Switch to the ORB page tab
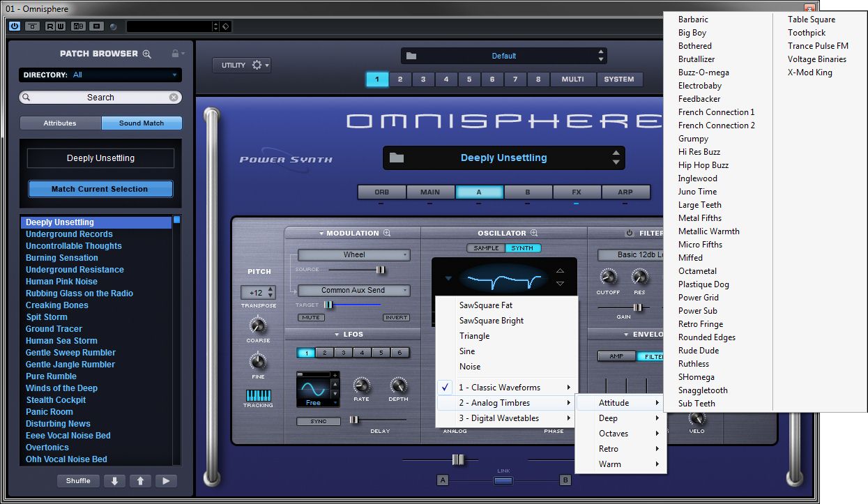 pyautogui.click(x=381, y=192)
